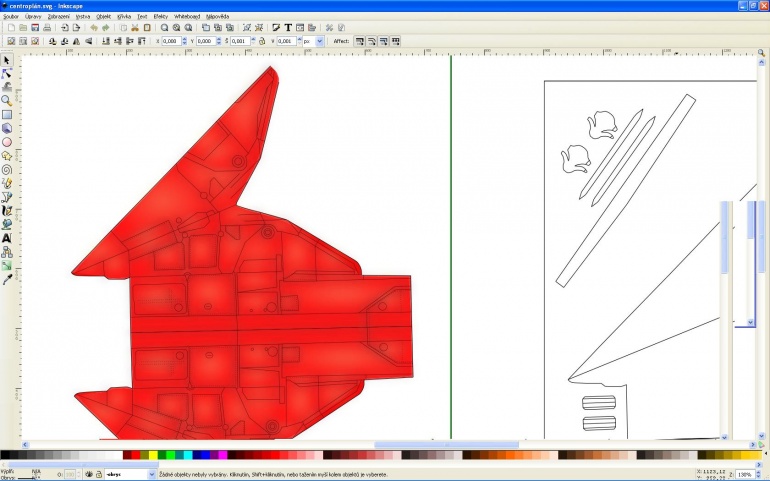This screenshot has height=481, width=770.
Task: Open the Soubor menu
Action: pyautogui.click(x=11, y=16)
